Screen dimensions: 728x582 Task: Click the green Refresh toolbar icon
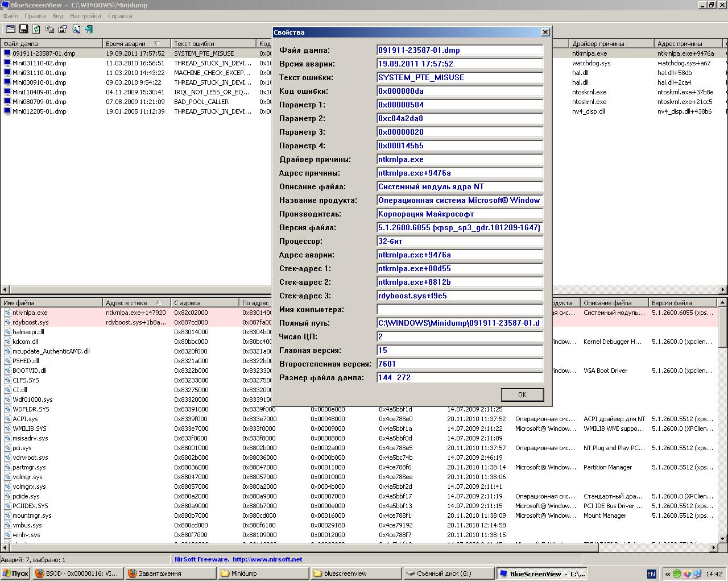click(x=36, y=29)
